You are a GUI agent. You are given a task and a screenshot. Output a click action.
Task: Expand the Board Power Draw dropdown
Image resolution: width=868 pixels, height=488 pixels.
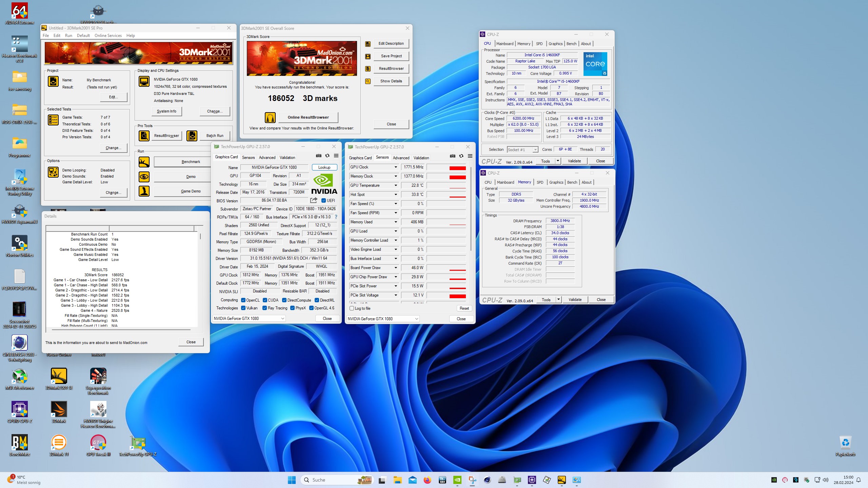395,268
